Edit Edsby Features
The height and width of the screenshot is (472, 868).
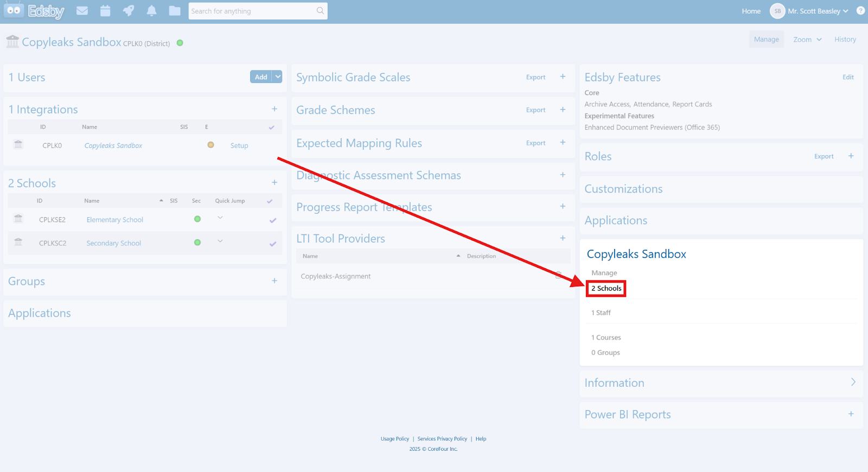coord(848,77)
